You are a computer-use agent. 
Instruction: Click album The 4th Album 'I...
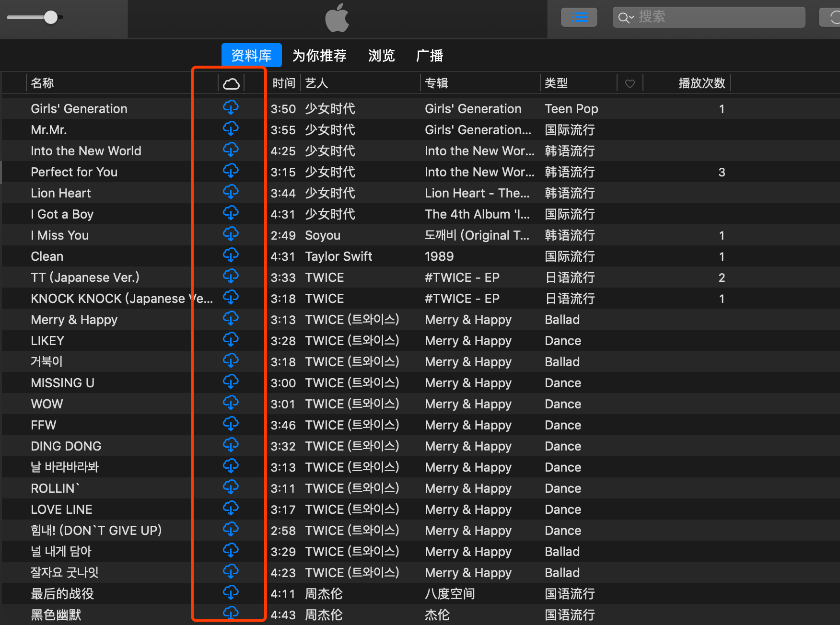coord(477,214)
